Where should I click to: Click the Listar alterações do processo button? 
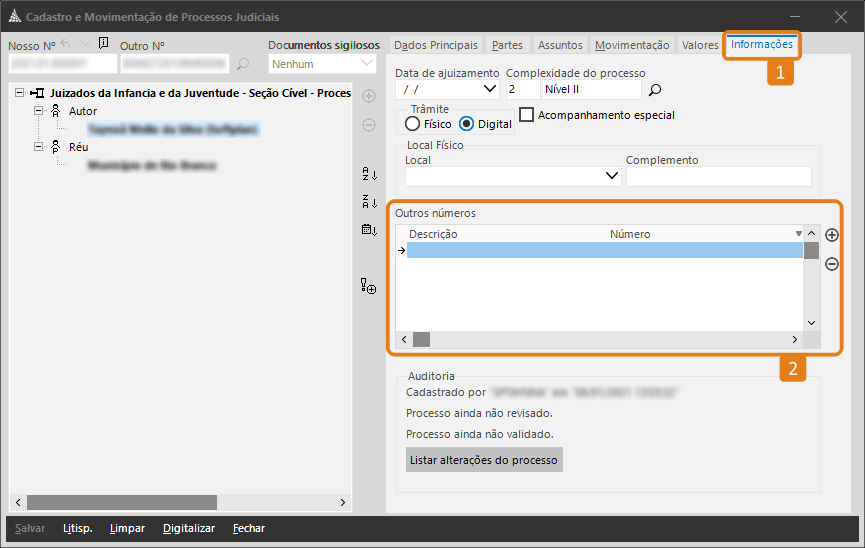pyautogui.click(x=484, y=460)
